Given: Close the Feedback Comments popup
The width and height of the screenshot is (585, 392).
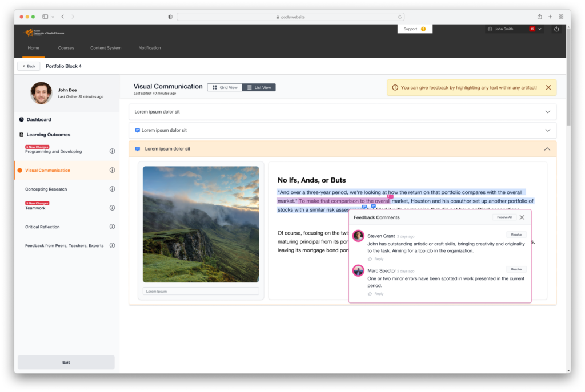Looking at the screenshot, I should 522,217.
